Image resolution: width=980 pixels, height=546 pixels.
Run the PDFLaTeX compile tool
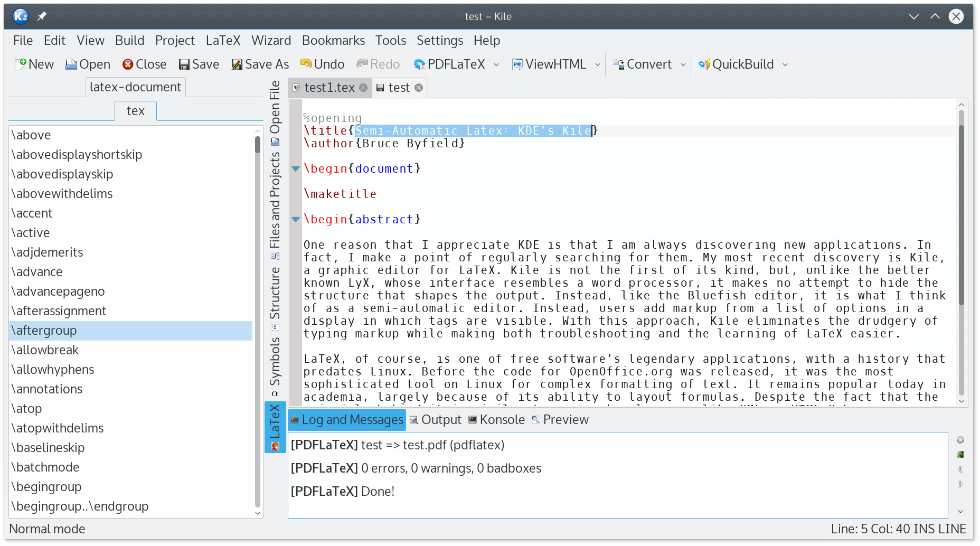(x=450, y=64)
